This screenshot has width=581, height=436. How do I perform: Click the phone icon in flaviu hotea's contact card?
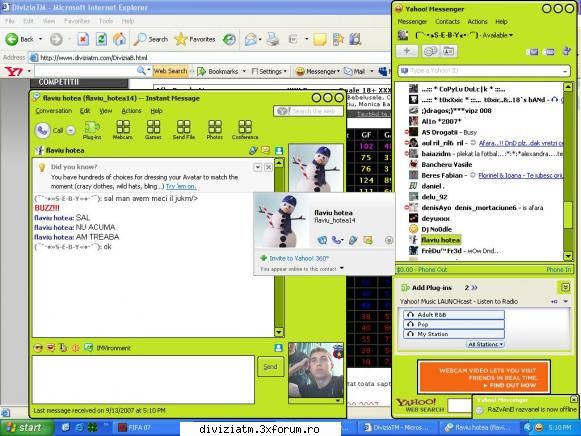click(336, 240)
